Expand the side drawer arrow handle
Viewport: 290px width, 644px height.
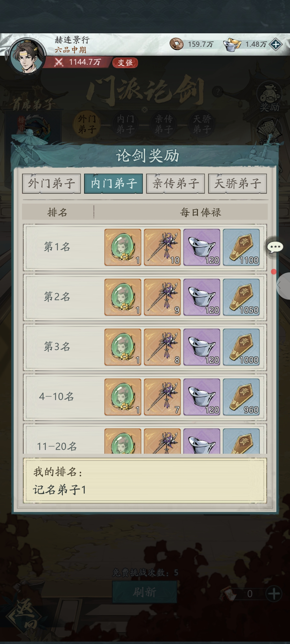[x=283, y=286]
